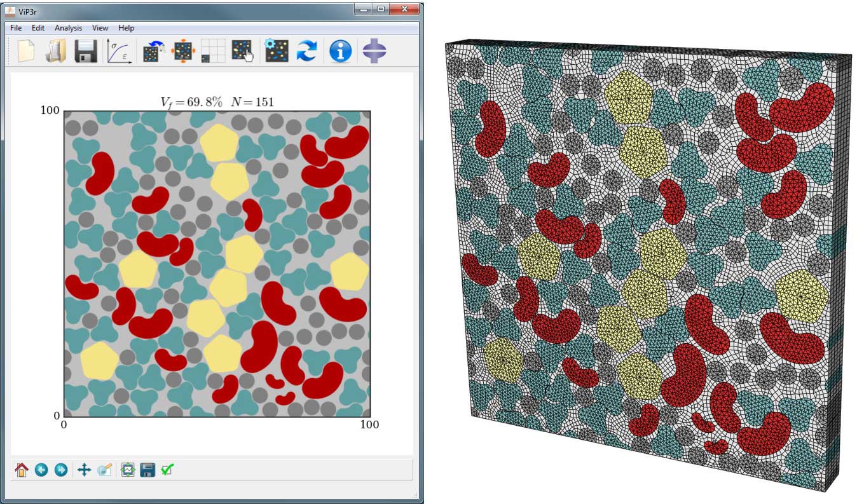Open the View menu
Image resolution: width=857 pixels, height=504 pixels.
click(100, 28)
